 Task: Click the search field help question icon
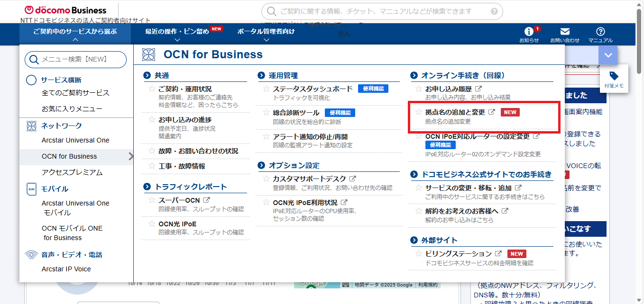point(494,11)
